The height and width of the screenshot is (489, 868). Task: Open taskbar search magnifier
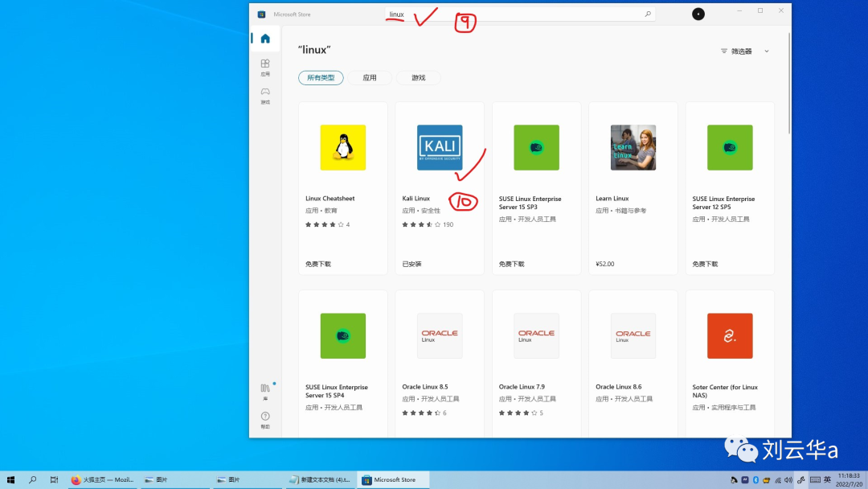point(33,479)
